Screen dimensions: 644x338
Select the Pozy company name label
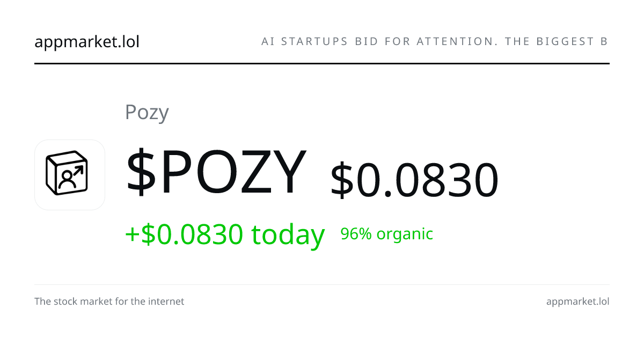point(147,113)
